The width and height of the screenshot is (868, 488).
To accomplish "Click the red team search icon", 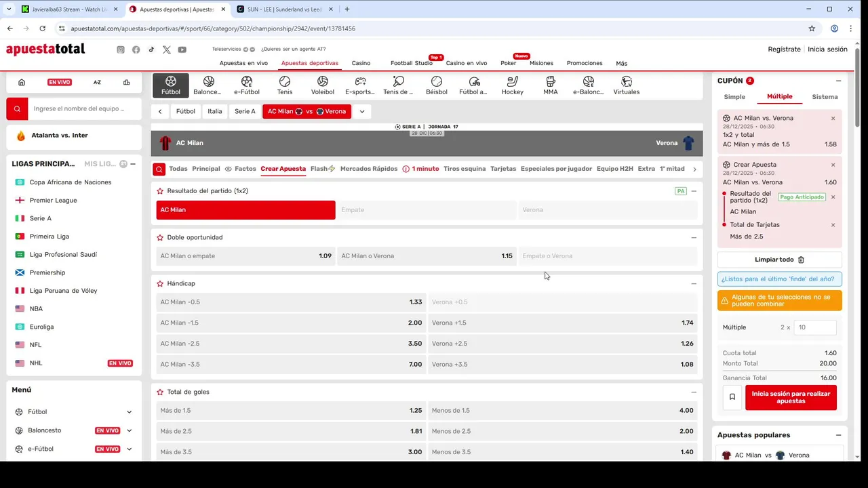I will (17, 108).
